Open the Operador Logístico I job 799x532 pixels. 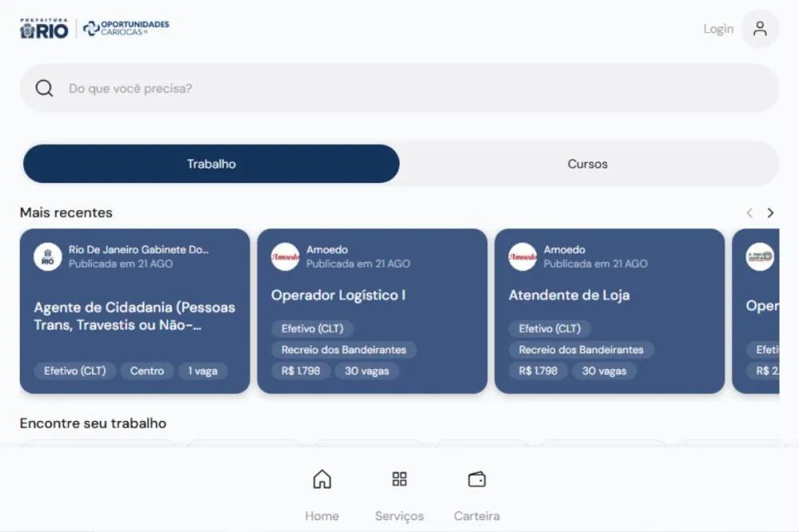[x=372, y=311]
